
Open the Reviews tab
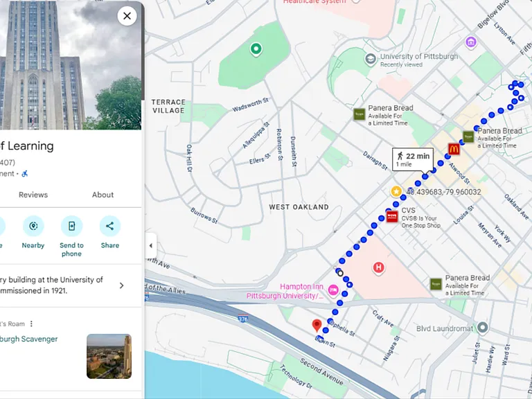[x=33, y=195]
